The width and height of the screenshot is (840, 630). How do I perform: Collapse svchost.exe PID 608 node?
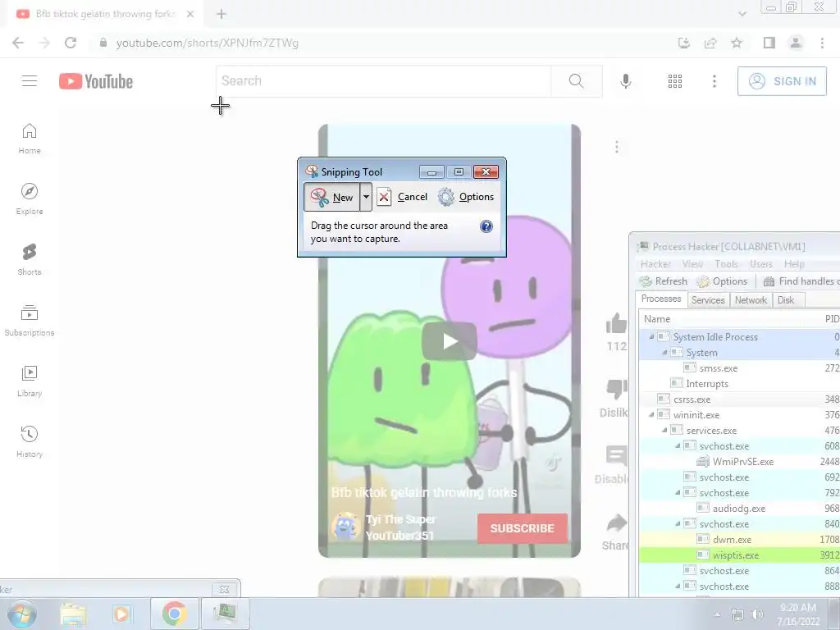(x=678, y=445)
